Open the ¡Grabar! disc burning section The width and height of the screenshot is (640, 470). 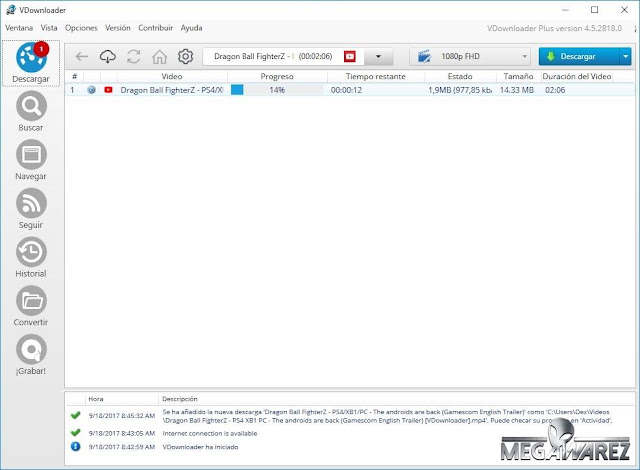click(31, 354)
